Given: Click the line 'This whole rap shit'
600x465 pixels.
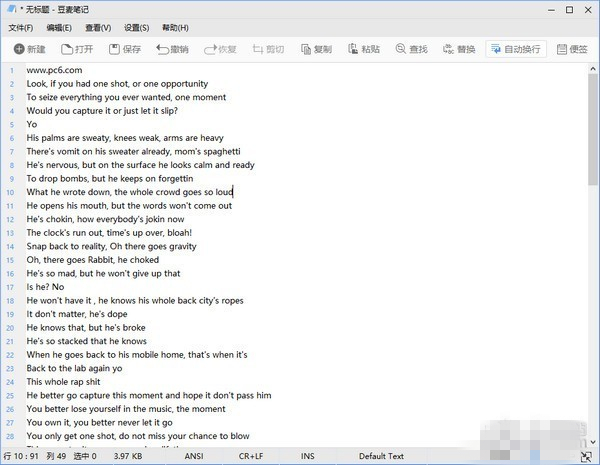Looking at the screenshot, I should click(63, 382).
